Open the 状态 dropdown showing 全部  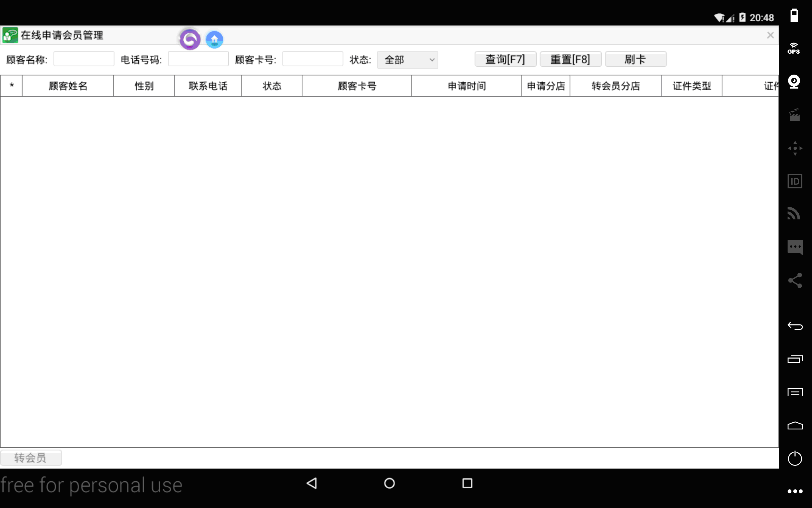point(407,60)
